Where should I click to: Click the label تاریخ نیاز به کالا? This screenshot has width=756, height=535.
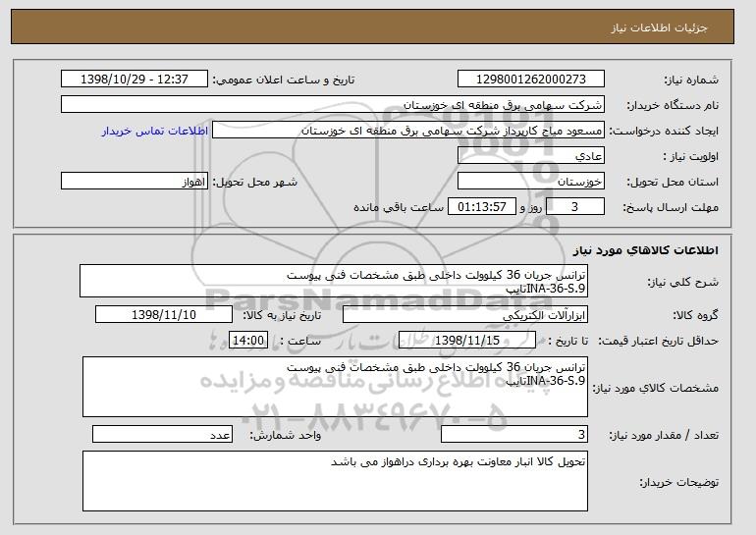click(282, 315)
